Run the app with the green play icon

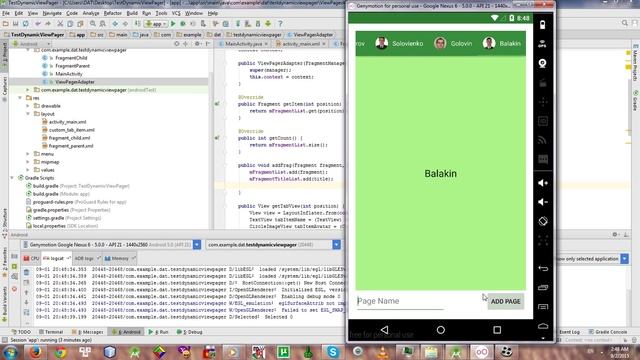[173, 24]
